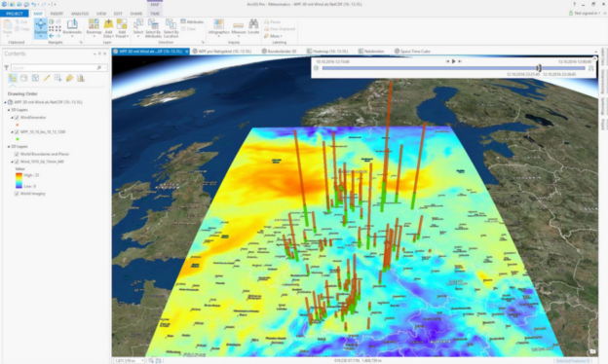The width and height of the screenshot is (608, 364).
Task: Switch Contents to List By Selection
Action: (x=35, y=78)
